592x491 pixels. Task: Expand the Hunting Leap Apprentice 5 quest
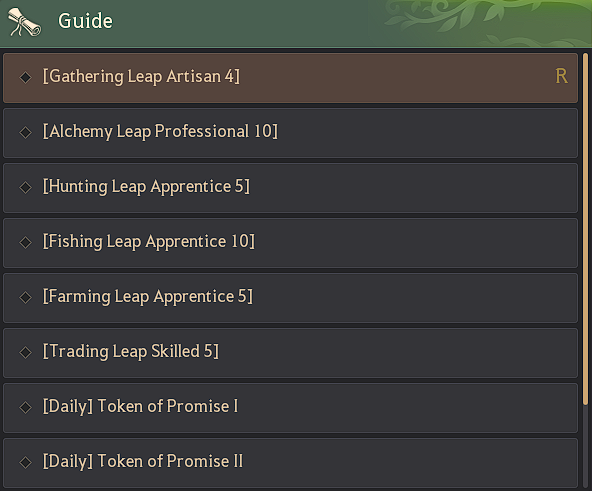click(x=290, y=188)
